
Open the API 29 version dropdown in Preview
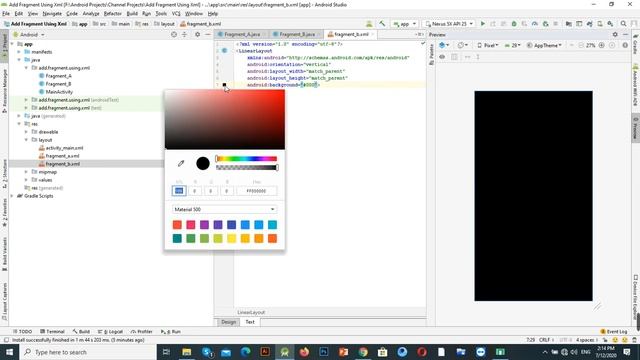tap(512, 45)
